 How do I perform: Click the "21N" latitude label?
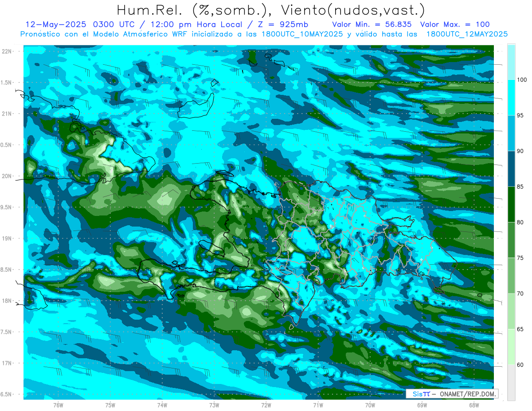[7, 114]
